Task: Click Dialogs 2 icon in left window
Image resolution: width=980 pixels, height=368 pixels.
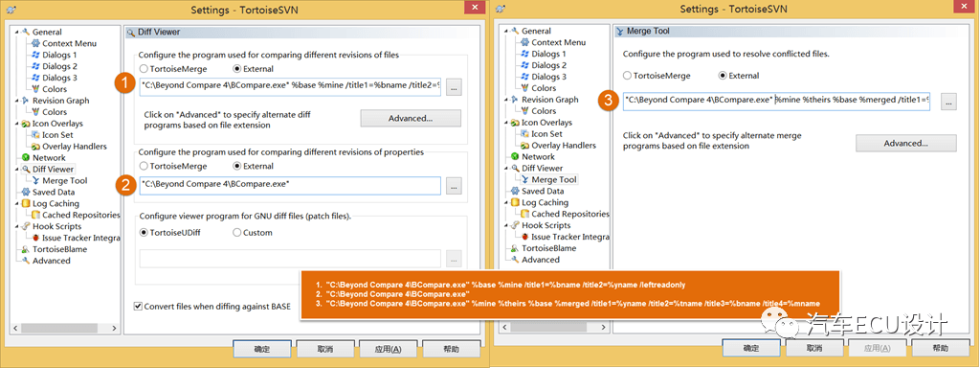Action: [35, 66]
